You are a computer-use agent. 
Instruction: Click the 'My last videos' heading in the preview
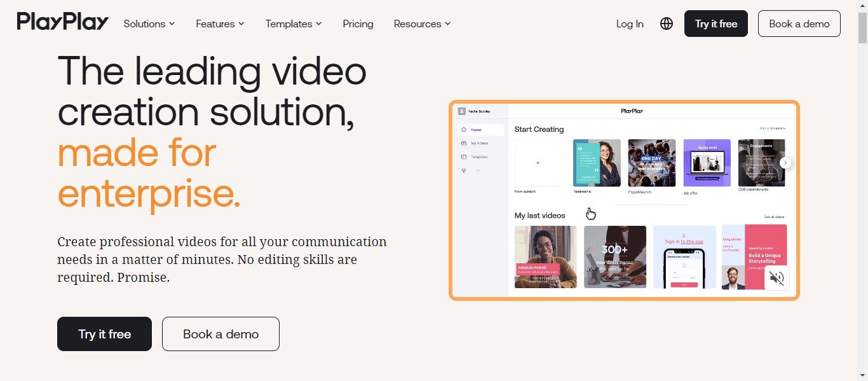pos(539,216)
